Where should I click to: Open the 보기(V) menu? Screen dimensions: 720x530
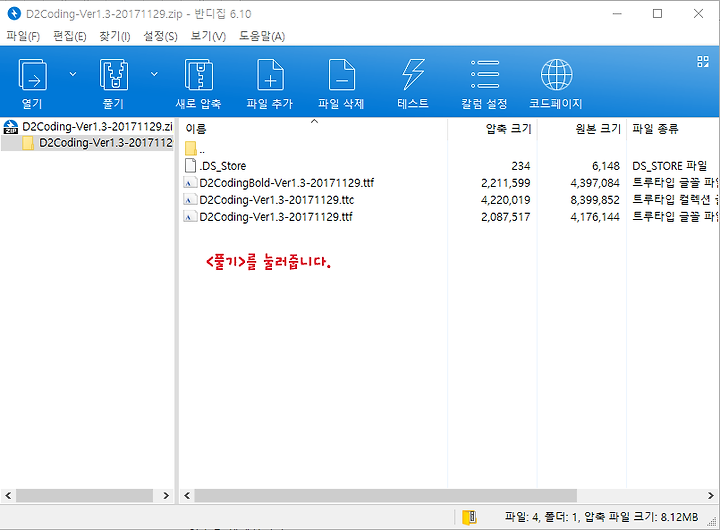tap(208, 36)
